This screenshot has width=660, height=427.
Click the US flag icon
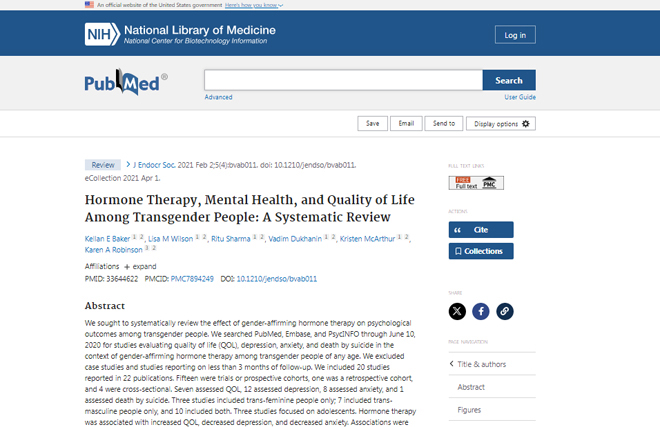coord(89,5)
